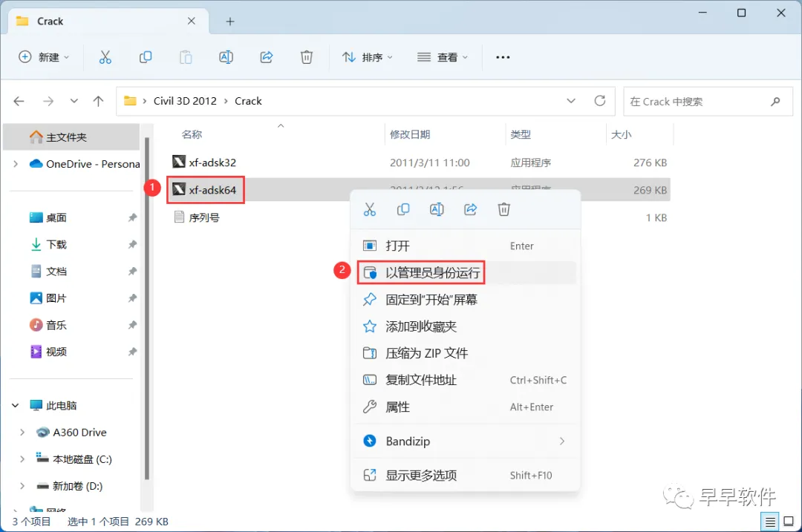This screenshot has height=532, width=802.
Task: Click the search magnifier icon
Action: click(x=775, y=102)
